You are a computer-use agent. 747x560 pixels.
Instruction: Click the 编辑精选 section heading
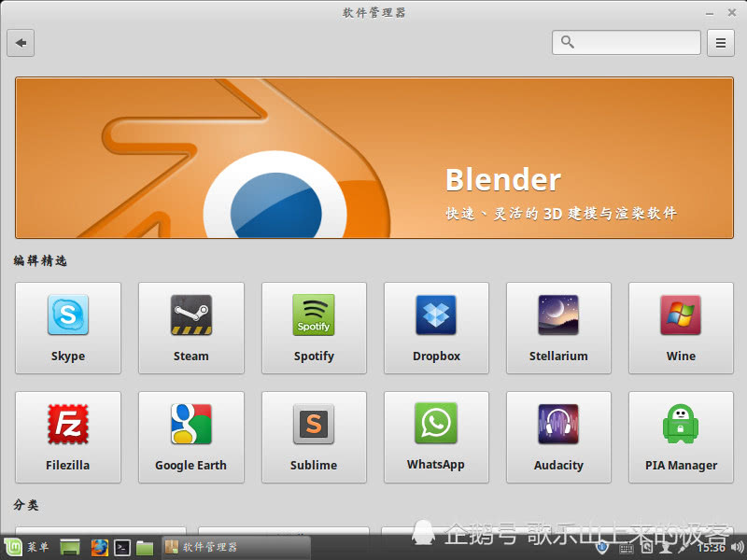coord(40,260)
